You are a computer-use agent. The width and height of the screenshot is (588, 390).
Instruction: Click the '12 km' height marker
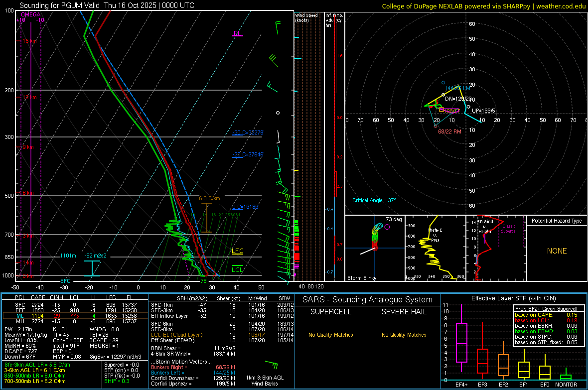[29, 97]
